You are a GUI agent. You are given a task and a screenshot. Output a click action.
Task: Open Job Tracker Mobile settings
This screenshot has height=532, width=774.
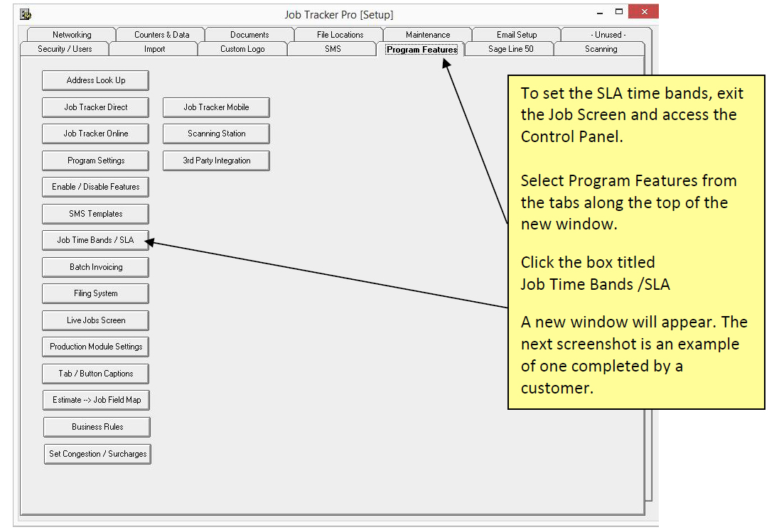216,107
